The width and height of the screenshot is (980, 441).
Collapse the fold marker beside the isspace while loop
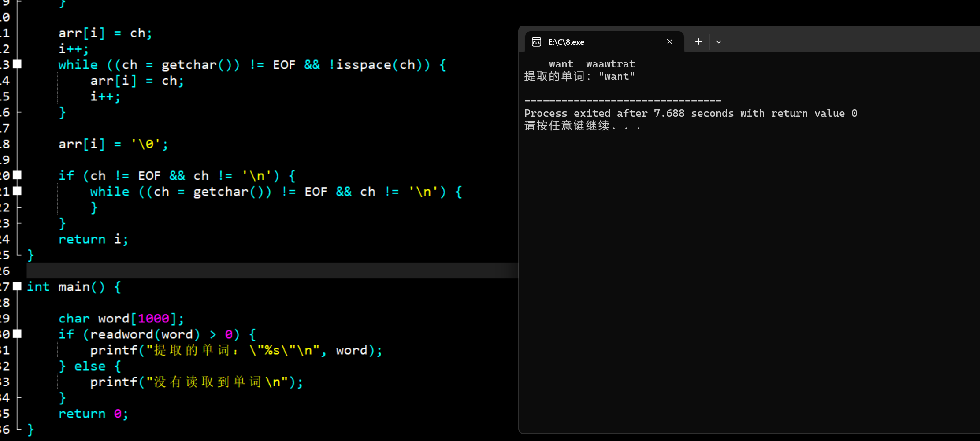17,64
